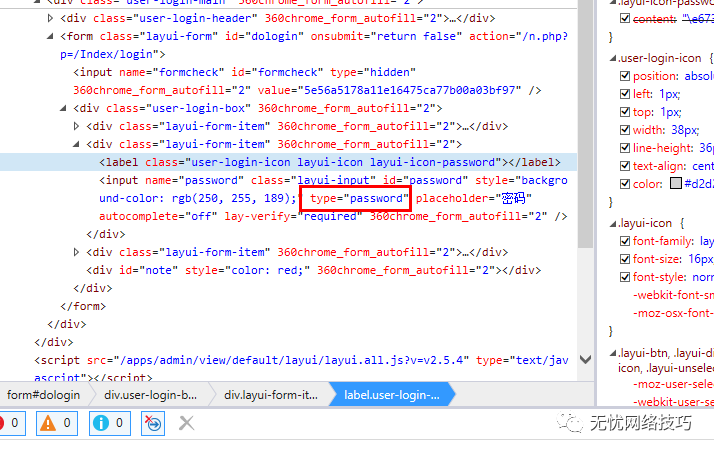Image resolution: width=714 pixels, height=453 pixels.
Task: Click the formcheck value hash string
Action: point(409,90)
